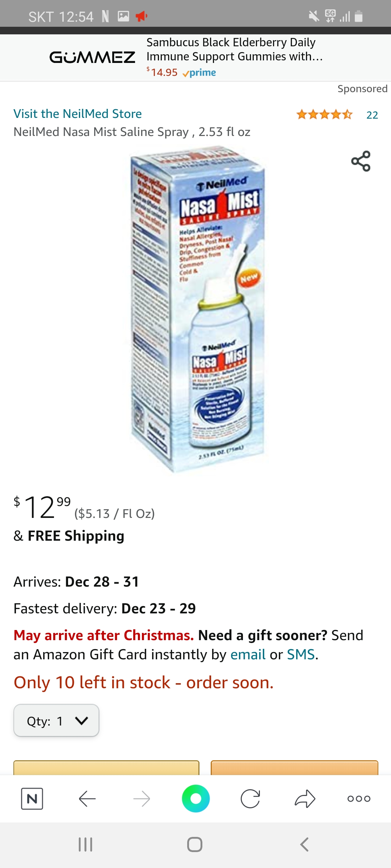The height and width of the screenshot is (868, 391).
Task: Tap browser share arrow icon
Action: coord(305,799)
